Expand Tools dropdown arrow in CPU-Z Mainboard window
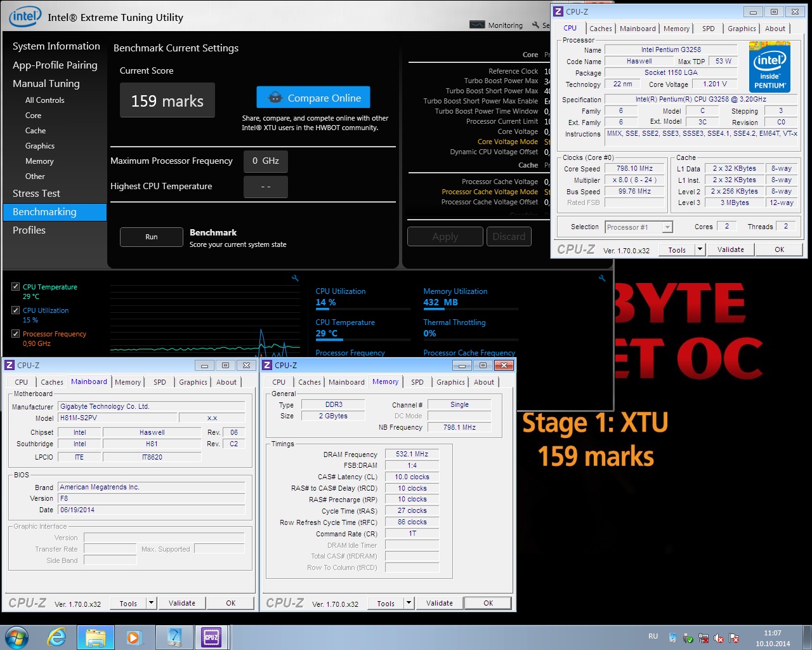This screenshot has width=812, height=650. pyautogui.click(x=151, y=603)
